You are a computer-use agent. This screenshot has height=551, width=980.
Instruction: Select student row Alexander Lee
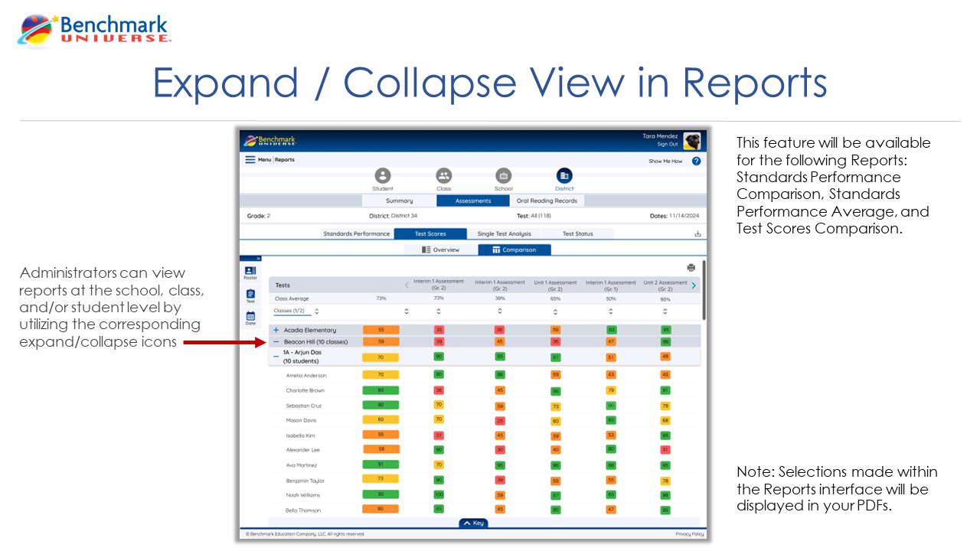(484, 450)
